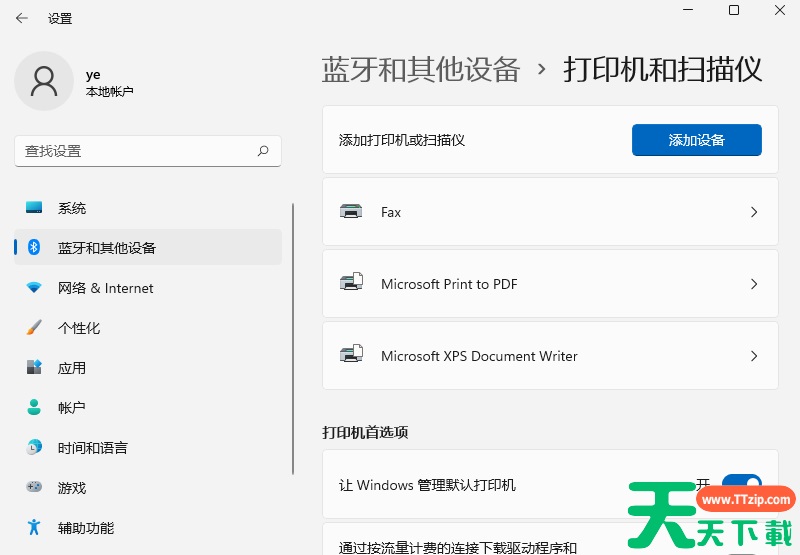The image size is (800, 555).
Task: Select 蓝牙和其他设备 in sidebar
Action: point(148,247)
